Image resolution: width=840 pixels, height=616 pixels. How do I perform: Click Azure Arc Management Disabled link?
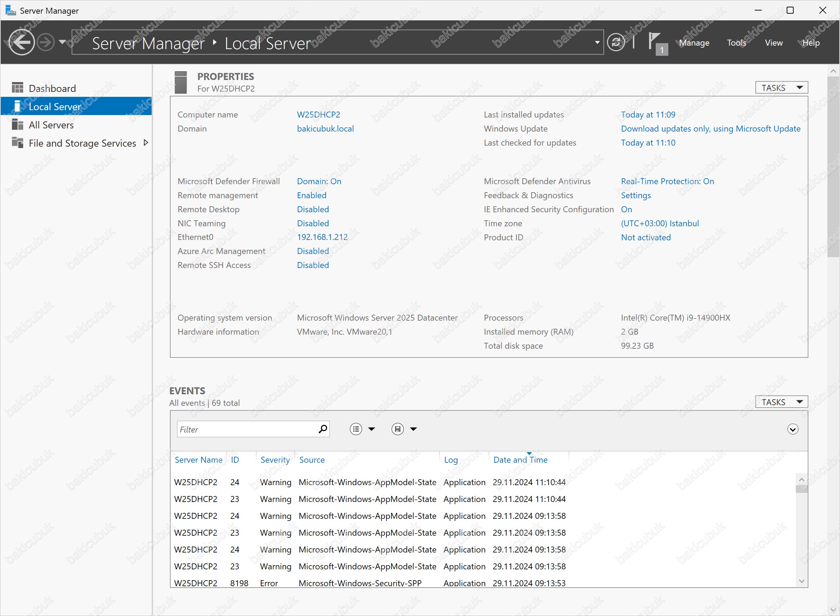(313, 251)
